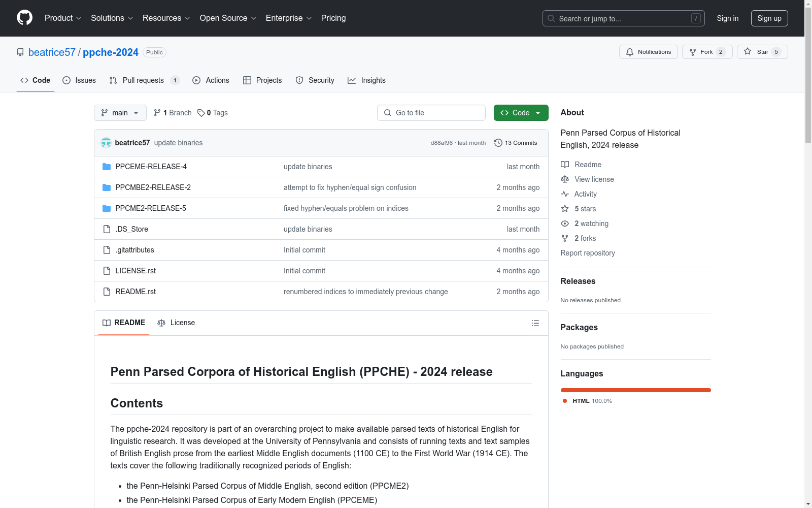Open 'attempt to fix hyphen/equal sign confusion' commit
The image size is (812, 508).
tap(350, 187)
